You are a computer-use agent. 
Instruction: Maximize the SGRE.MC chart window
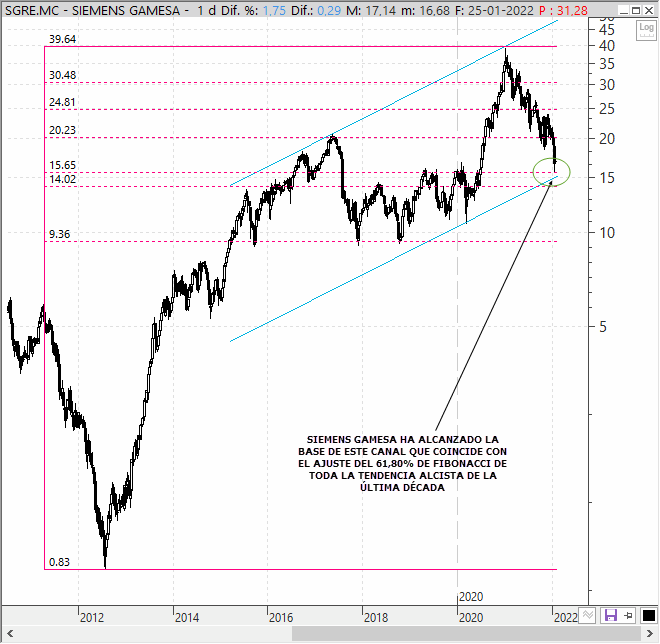[x=636, y=10]
